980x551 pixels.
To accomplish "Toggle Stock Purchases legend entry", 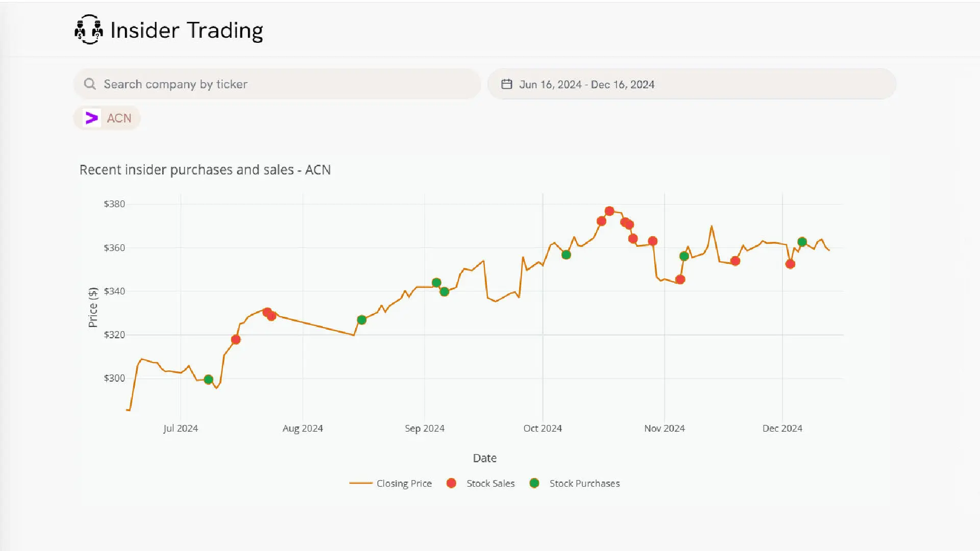I will pos(584,483).
